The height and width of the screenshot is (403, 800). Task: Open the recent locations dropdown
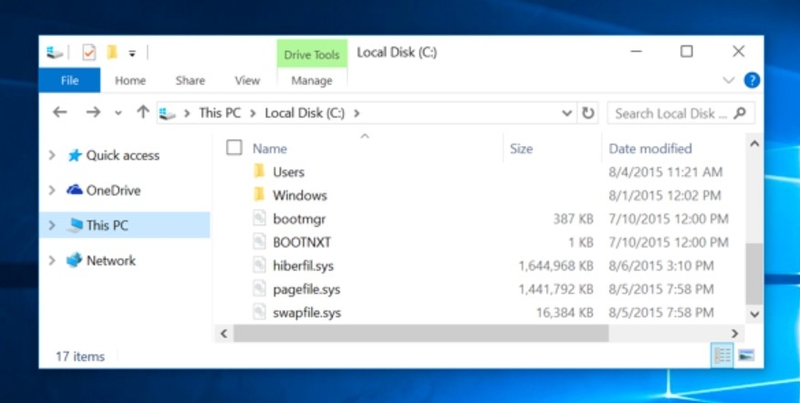point(118,113)
